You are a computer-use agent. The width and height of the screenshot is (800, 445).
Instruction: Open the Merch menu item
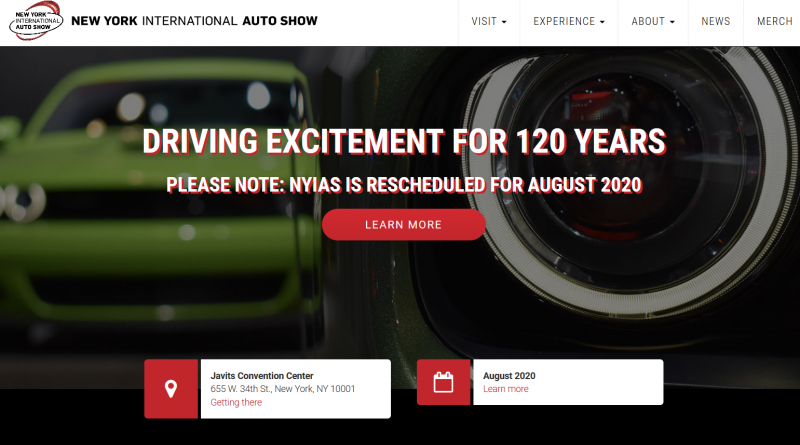point(774,21)
